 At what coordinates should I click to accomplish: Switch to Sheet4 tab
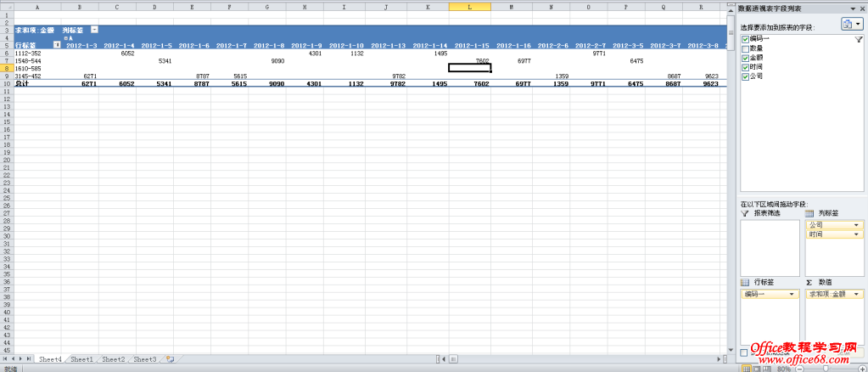(50, 359)
